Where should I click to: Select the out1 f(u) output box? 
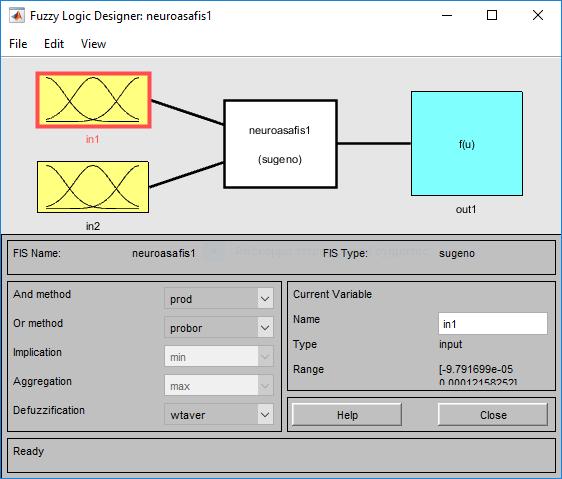[x=467, y=143]
